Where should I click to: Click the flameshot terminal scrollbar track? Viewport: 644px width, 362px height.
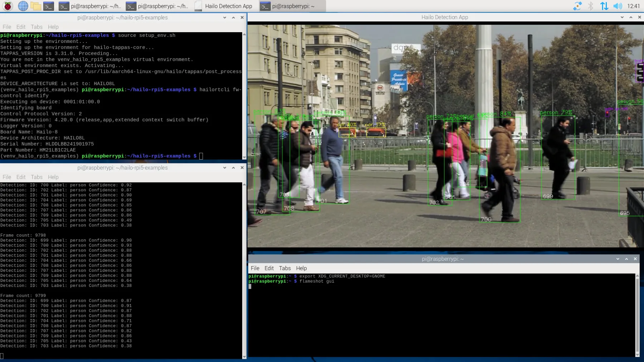pyautogui.click(x=637, y=315)
